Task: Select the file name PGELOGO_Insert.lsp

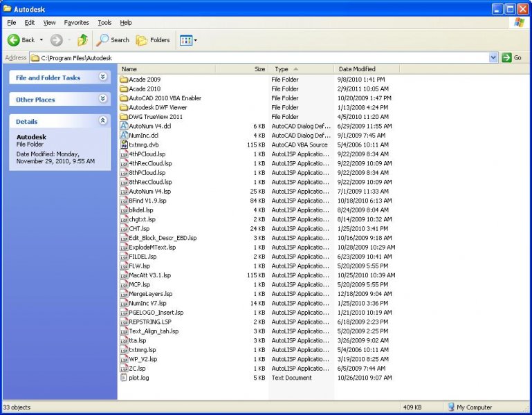Action: 156,313
